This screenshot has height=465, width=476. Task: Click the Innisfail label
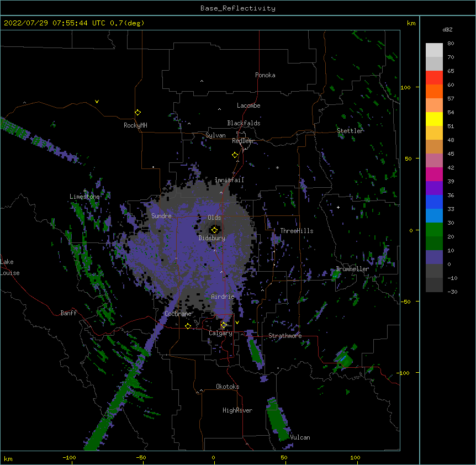point(229,180)
